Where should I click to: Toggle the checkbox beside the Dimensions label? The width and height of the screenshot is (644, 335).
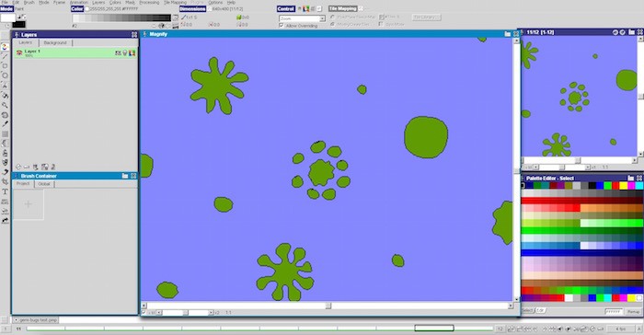(x=210, y=8)
